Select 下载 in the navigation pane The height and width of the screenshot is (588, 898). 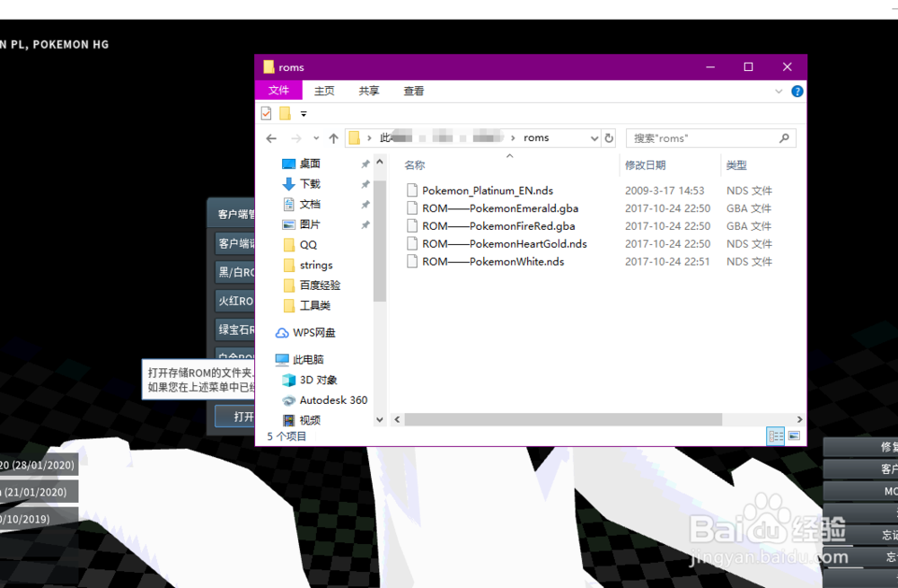[x=310, y=184]
